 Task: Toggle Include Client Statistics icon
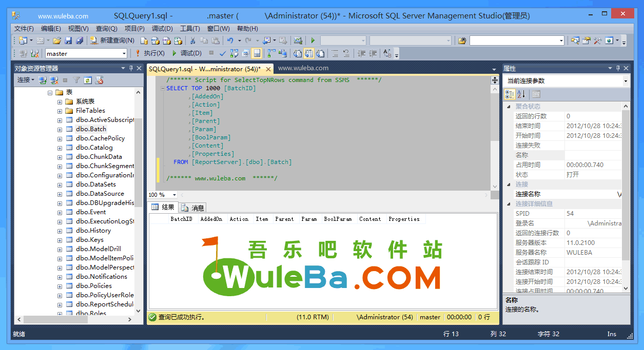coord(283,53)
